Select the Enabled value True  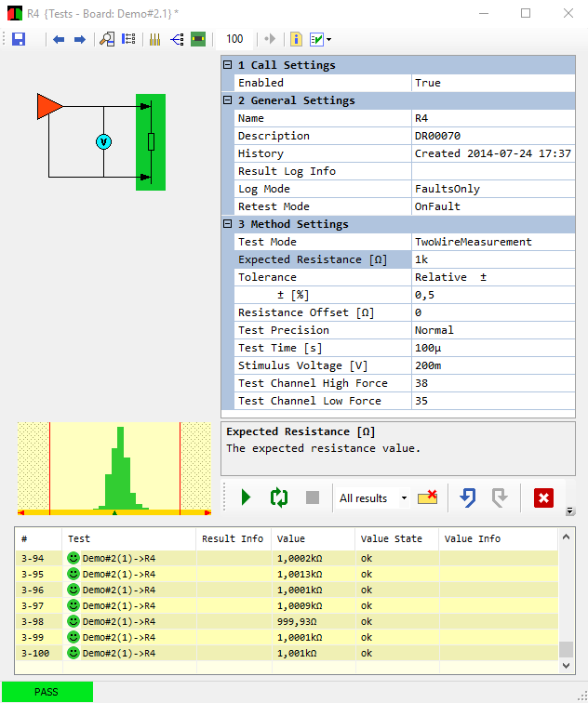coord(493,83)
